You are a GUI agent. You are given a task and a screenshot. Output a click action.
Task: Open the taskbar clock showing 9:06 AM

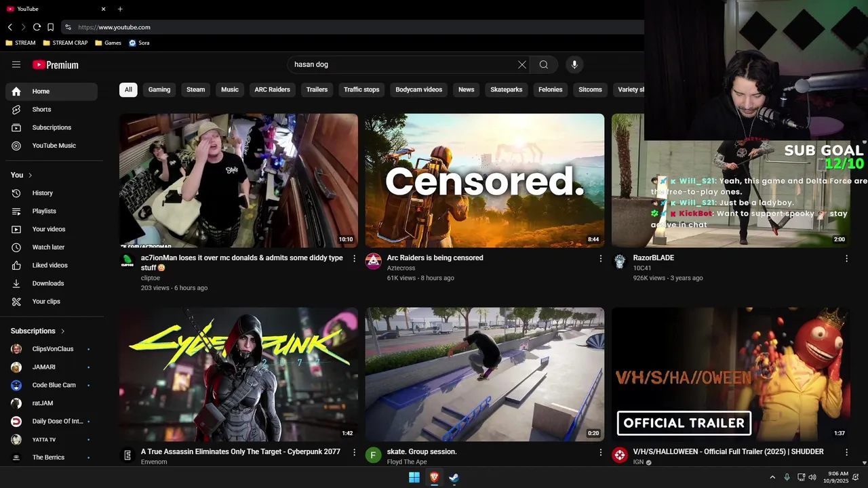[x=837, y=477]
